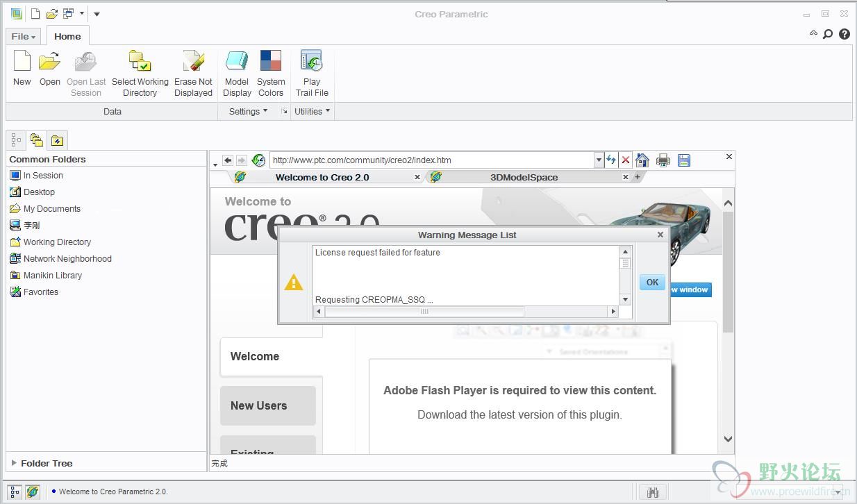Switch to Favorites navigator tab
857x504 pixels.
point(57,140)
